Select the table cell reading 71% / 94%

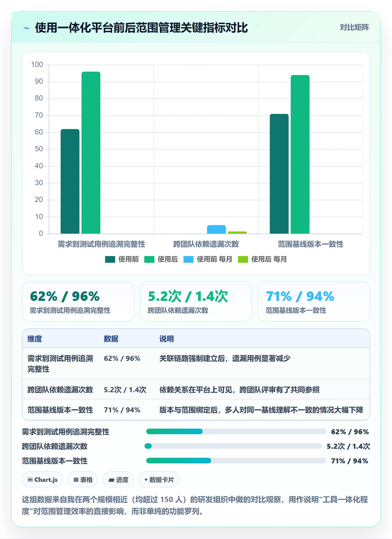[122, 410]
